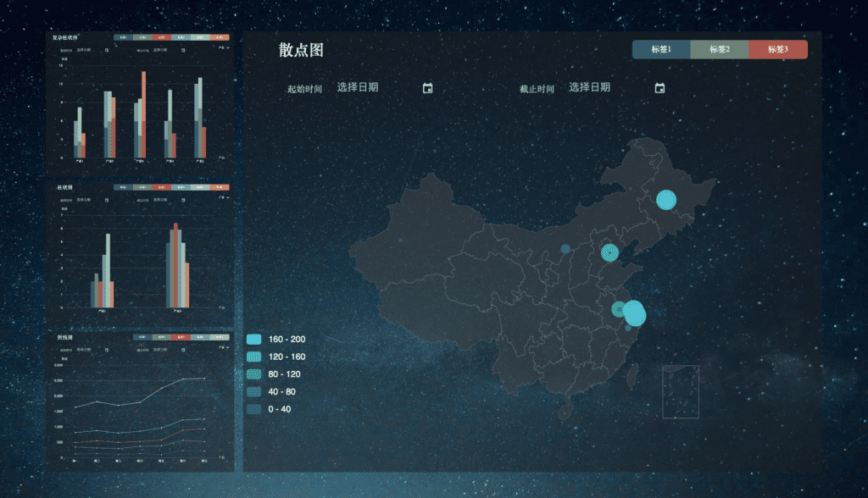Click the 柱状图 panel title

point(64,187)
